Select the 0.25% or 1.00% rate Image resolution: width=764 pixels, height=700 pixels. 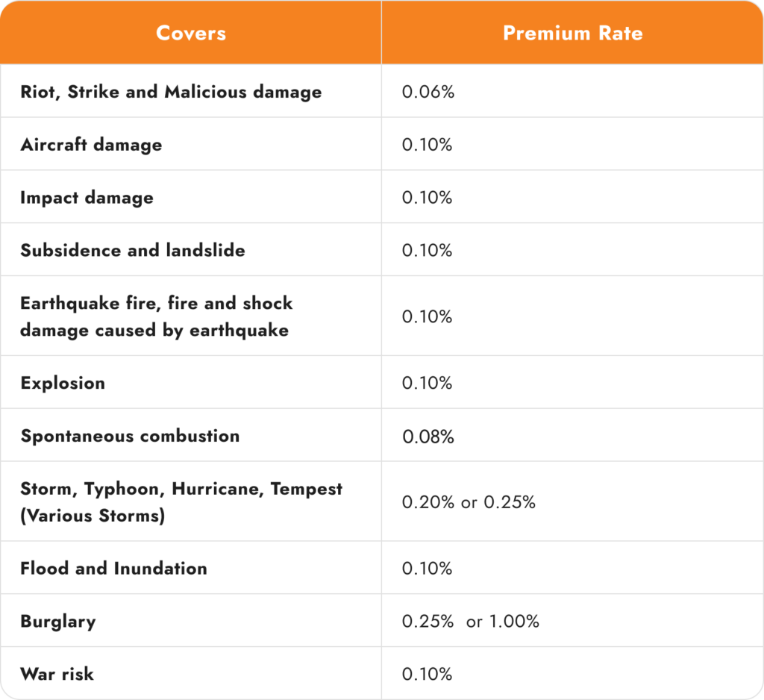point(470,621)
